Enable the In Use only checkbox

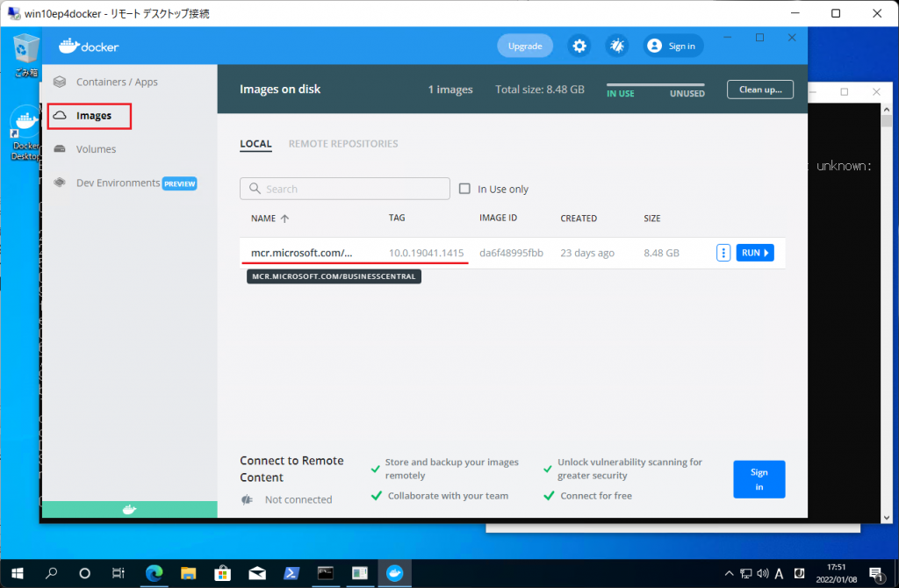tap(464, 189)
